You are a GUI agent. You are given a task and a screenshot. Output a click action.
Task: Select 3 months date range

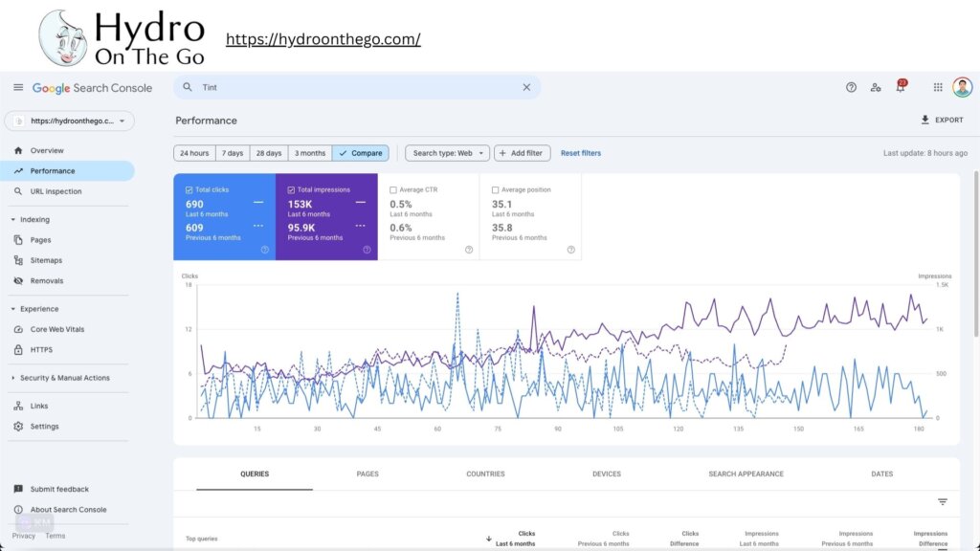coord(310,153)
